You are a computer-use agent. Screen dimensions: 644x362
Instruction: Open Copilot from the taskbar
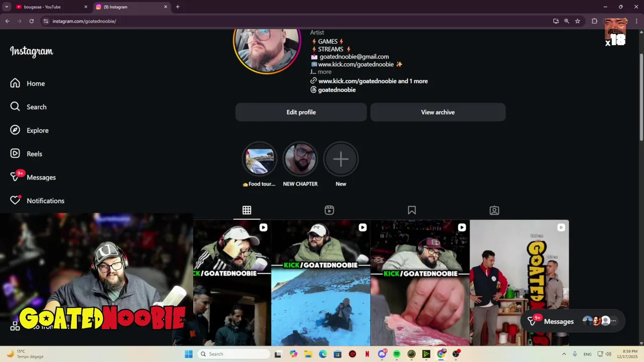(x=293, y=354)
